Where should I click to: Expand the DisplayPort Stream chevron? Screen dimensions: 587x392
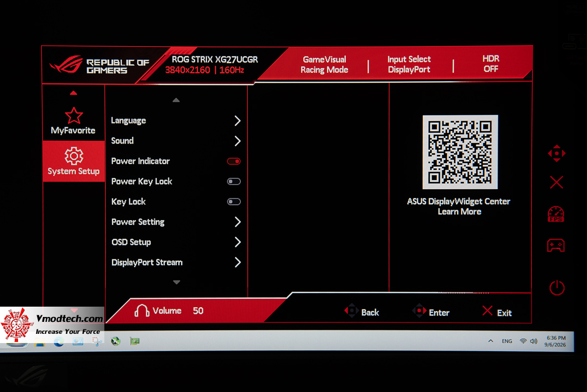coord(238,262)
